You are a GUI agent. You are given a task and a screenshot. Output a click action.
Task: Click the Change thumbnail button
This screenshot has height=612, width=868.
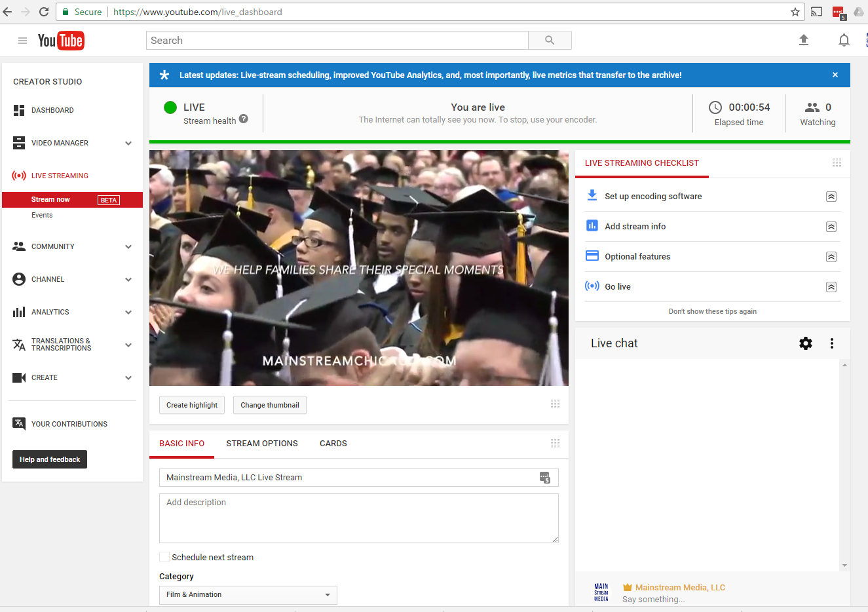[x=269, y=405]
